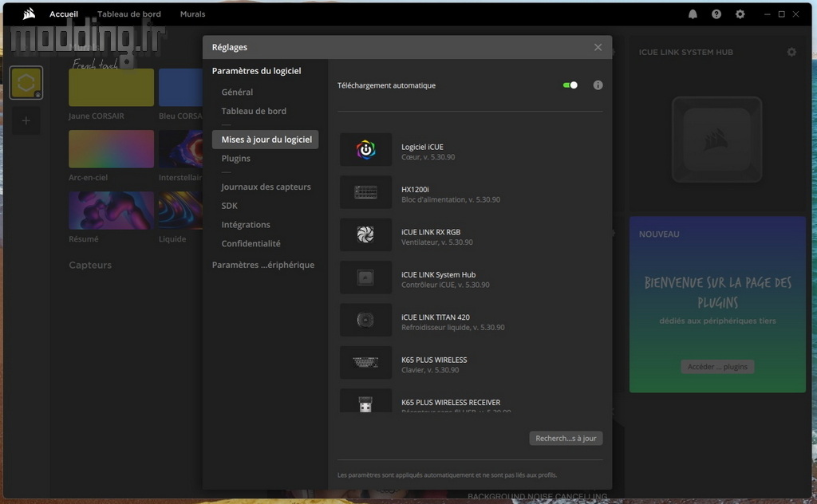Expand Paramètres ...ériphérique section
Viewport: 817px width, 504px height.
click(263, 265)
